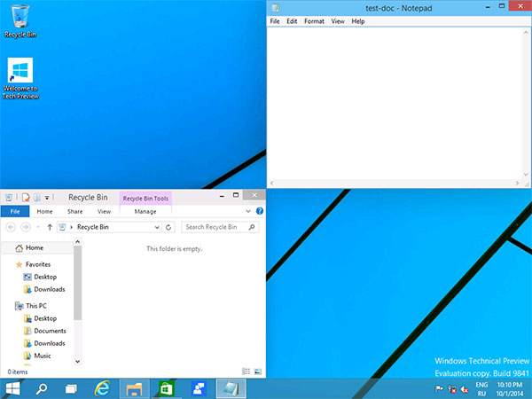Go up one level with the Up arrow
Screen dimensions: 532x399
50,227
